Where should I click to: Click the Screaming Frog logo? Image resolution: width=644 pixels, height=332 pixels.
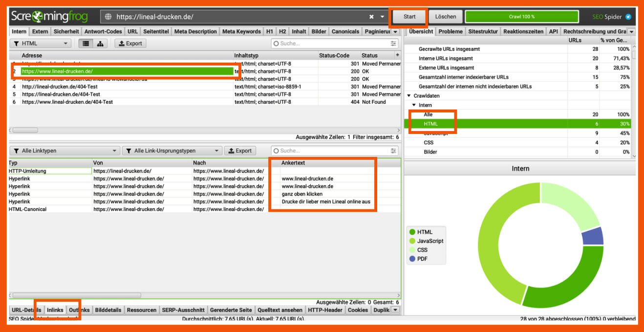[50, 16]
